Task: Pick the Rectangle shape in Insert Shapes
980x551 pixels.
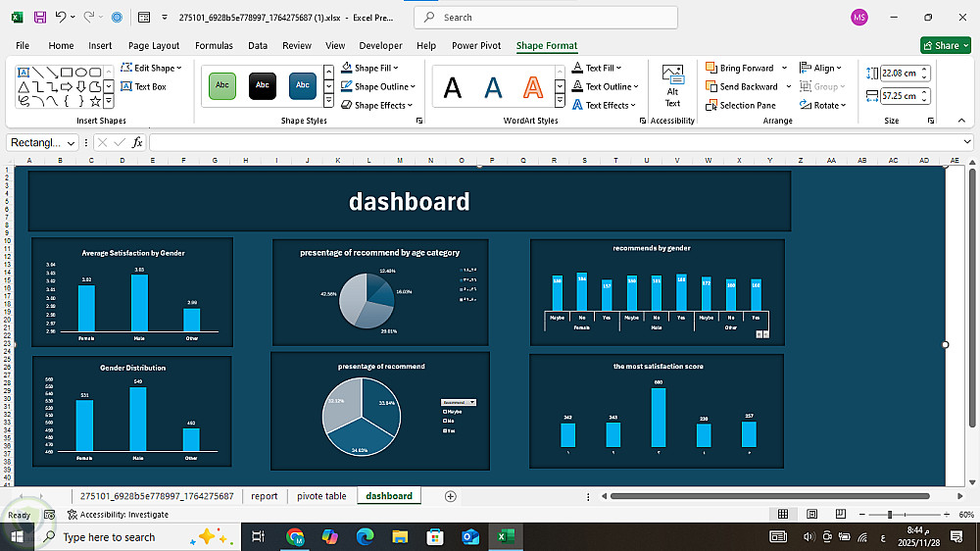Action: 67,73
